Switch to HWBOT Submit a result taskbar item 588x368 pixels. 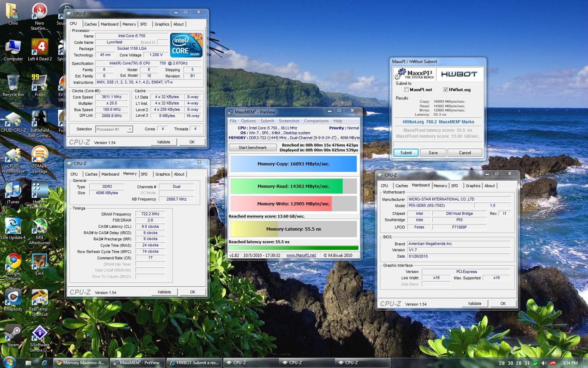195,362
